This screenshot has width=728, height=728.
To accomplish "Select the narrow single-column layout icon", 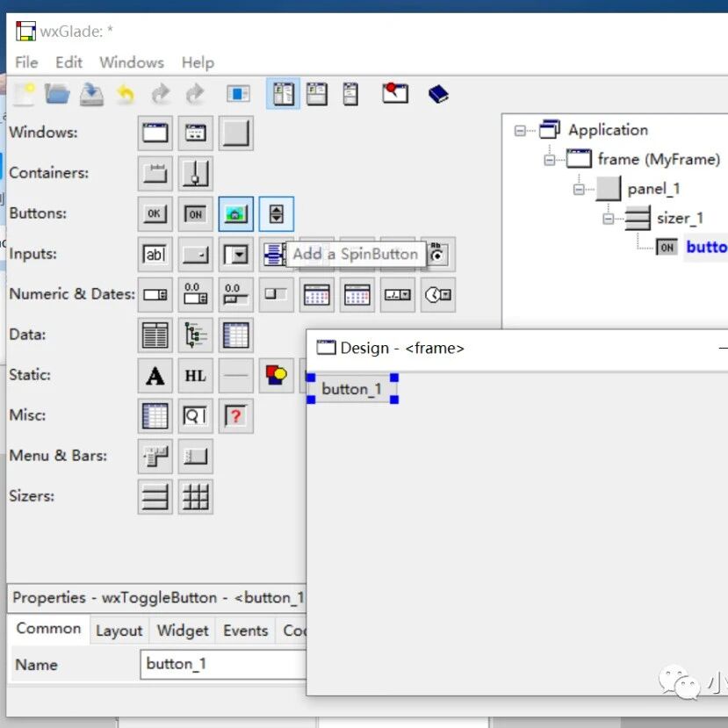I will click(x=350, y=94).
